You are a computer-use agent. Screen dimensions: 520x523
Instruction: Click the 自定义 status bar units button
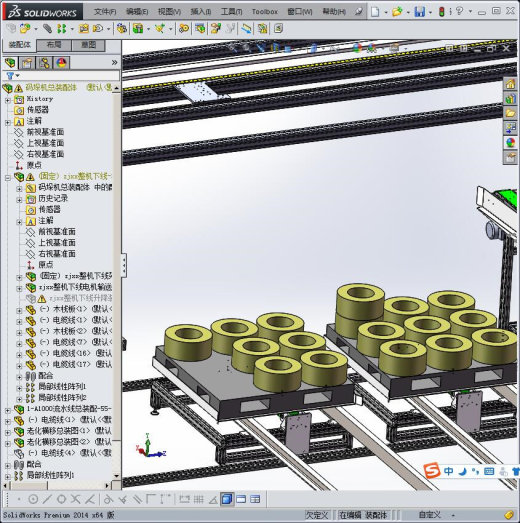(x=430, y=515)
